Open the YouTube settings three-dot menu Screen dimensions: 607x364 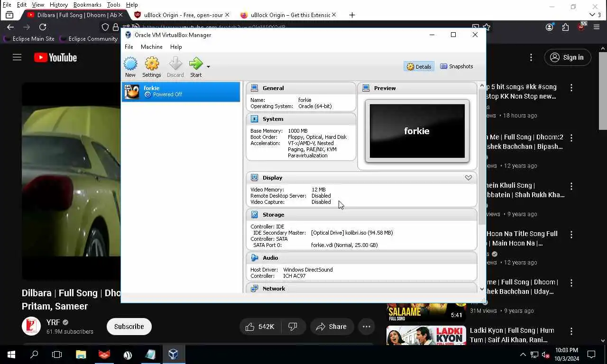tap(531, 57)
